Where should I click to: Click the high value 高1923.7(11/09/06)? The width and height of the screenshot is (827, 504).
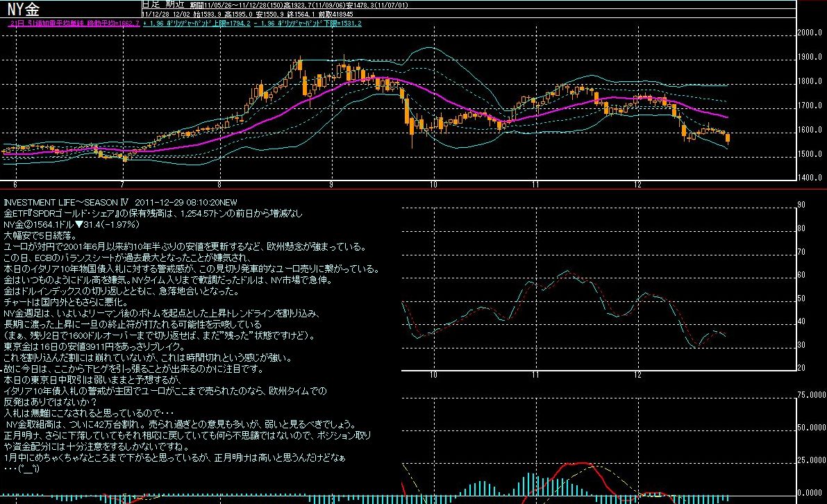[315, 6]
